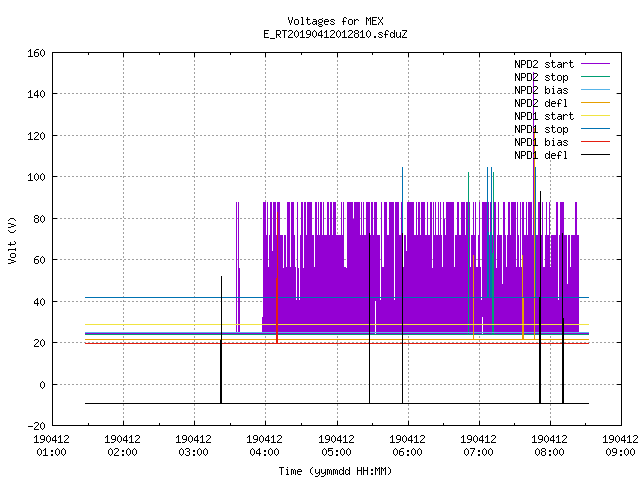Click the 'Time (yymmdd HH:MM)' x-axis label

click(335, 471)
